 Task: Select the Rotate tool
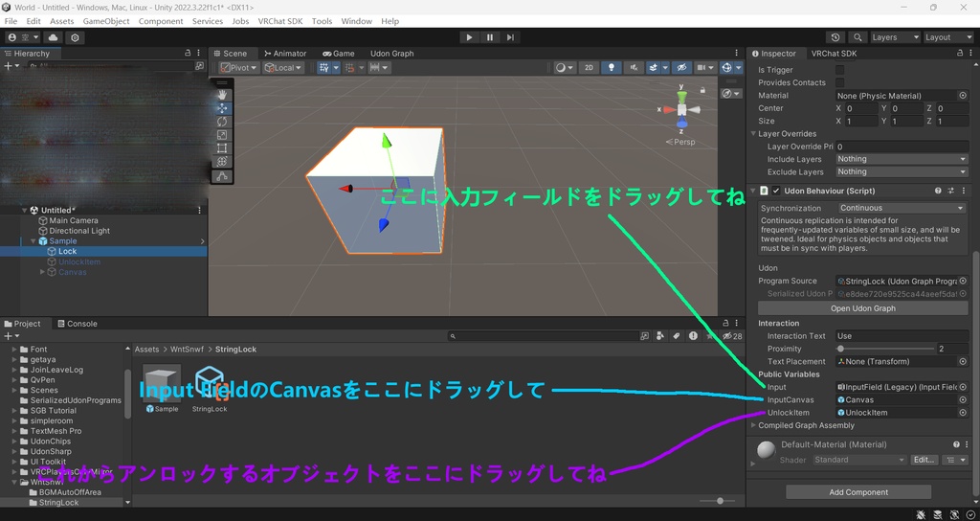point(222,122)
